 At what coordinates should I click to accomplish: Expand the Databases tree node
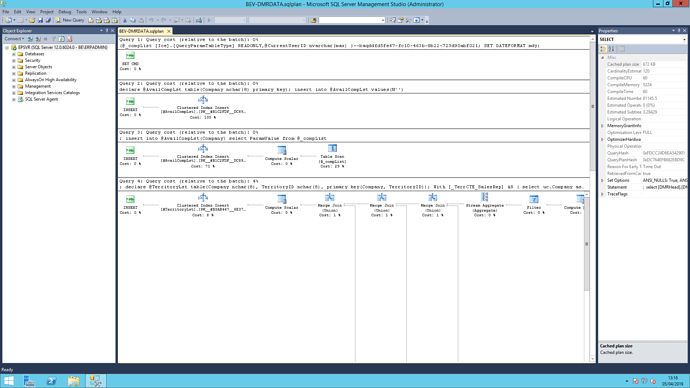click(x=14, y=54)
